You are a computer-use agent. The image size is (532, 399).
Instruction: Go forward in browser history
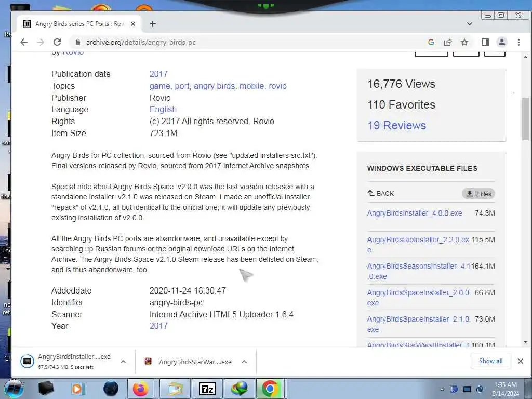tap(41, 42)
